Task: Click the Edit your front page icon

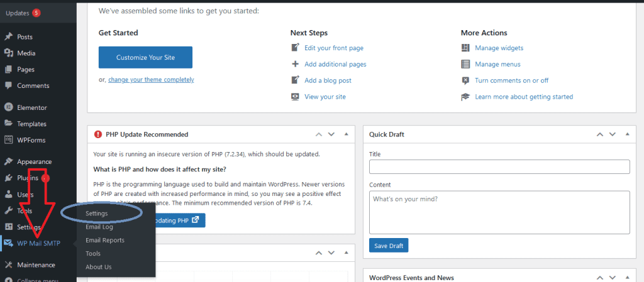Action: click(296, 48)
